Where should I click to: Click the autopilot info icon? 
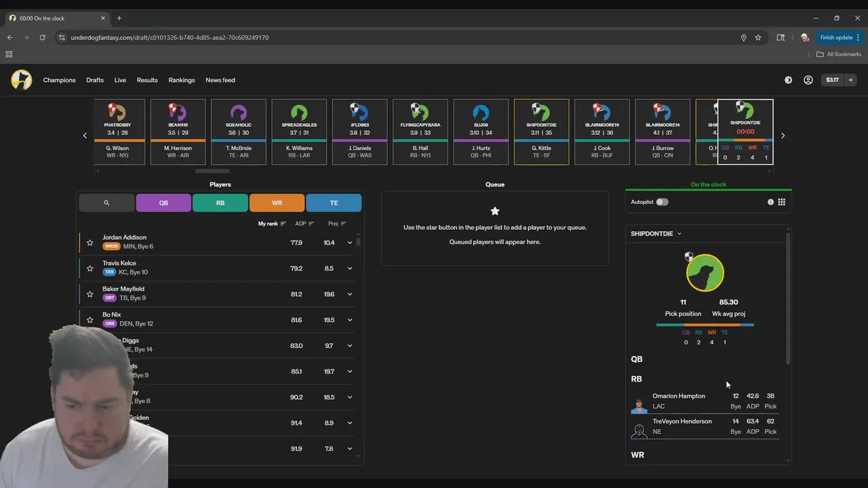click(x=770, y=202)
